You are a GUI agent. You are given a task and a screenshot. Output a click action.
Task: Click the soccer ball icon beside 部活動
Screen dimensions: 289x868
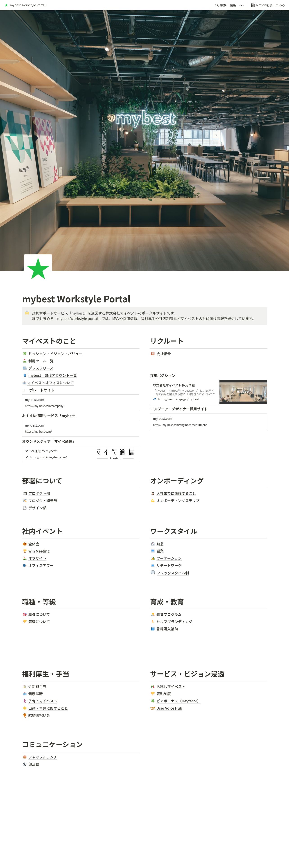click(25, 764)
